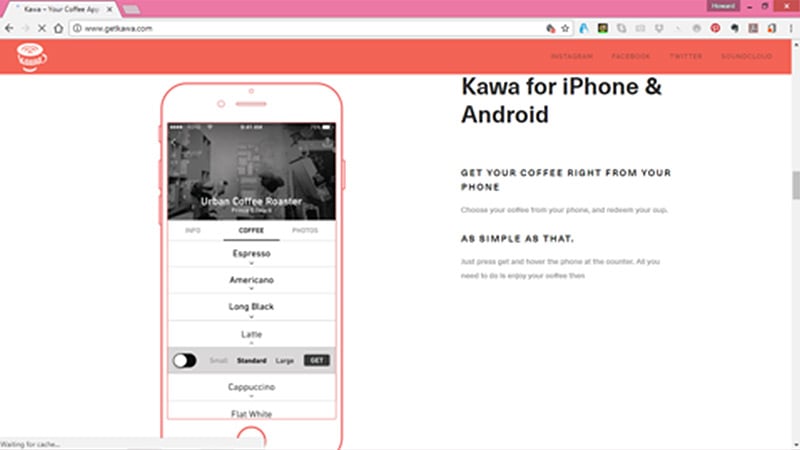Click the Howard profile button
800x450 pixels.
click(x=723, y=6)
